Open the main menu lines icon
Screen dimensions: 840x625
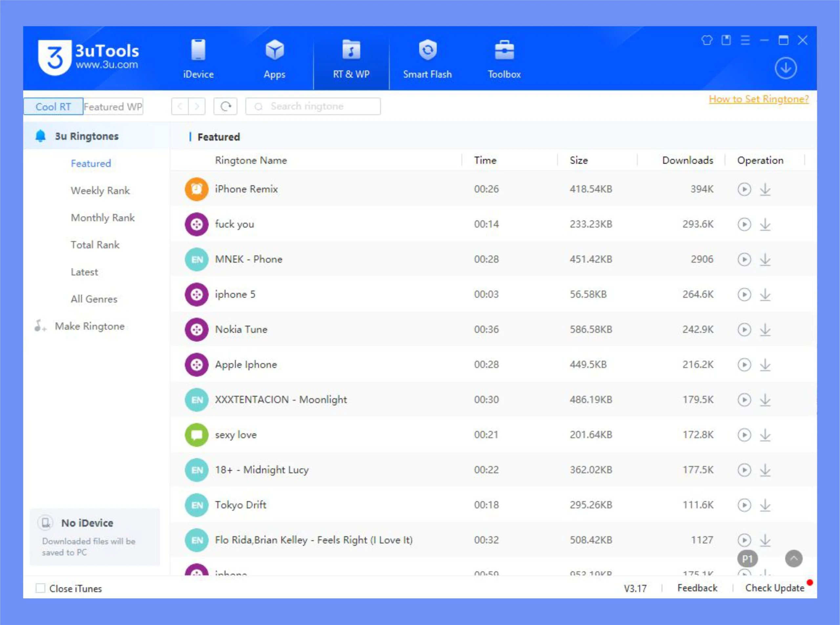coord(745,40)
